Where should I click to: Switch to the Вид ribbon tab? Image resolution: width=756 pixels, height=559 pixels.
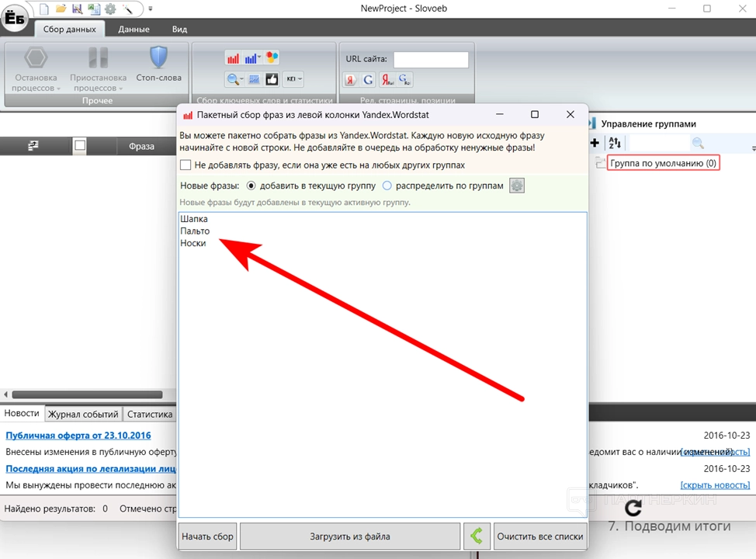tap(179, 30)
